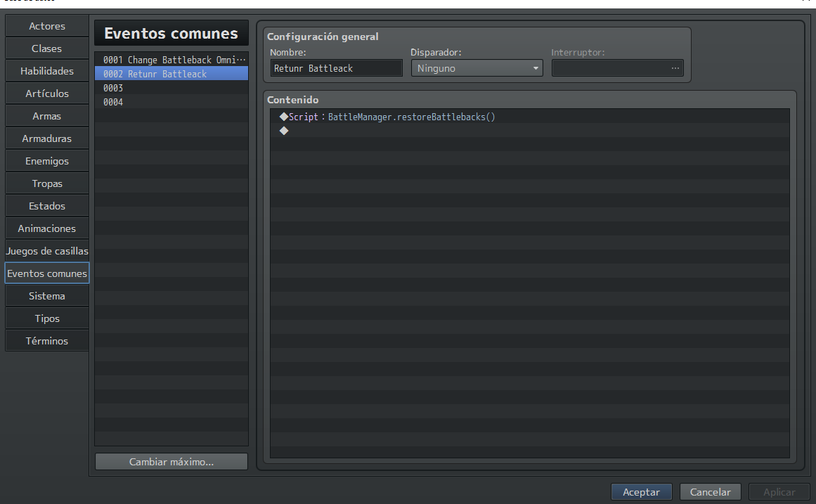Click the Interruptor ellipsis selector field
Screen dimensions: 816x504
click(617, 68)
